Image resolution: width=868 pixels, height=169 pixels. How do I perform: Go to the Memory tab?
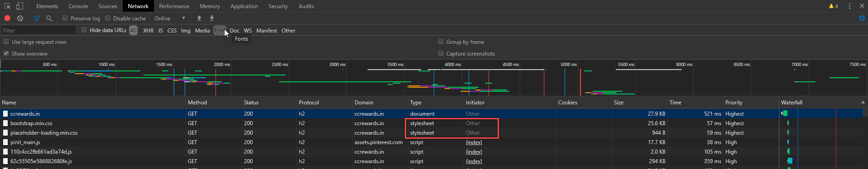[210, 6]
